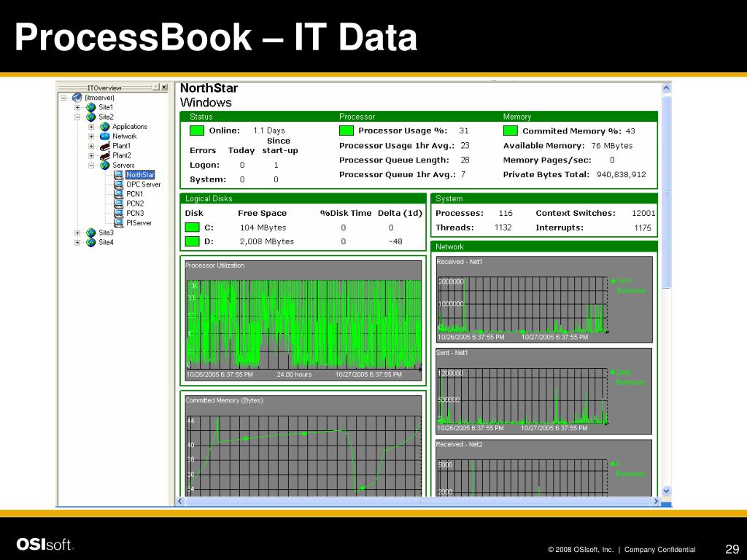Click the horizontal scrollbar left arrow

(180, 501)
